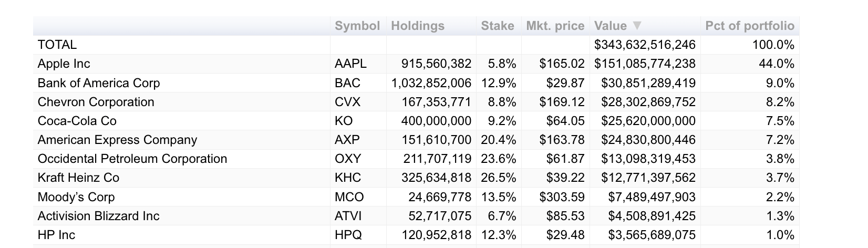This screenshot has height=248, width=868.
Task: Click the Value column header
Action: coord(611,26)
